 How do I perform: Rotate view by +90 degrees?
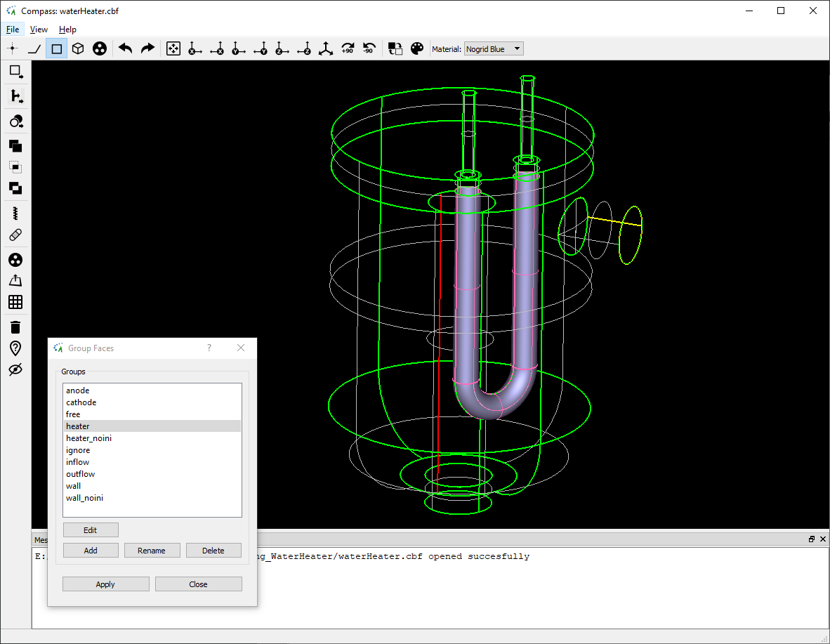coord(348,48)
